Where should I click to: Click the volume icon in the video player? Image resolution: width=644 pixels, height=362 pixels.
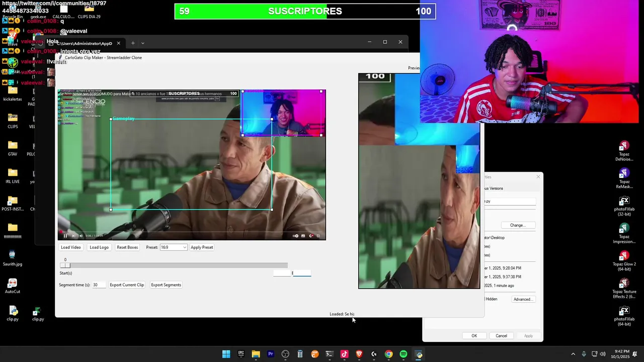[x=81, y=236]
